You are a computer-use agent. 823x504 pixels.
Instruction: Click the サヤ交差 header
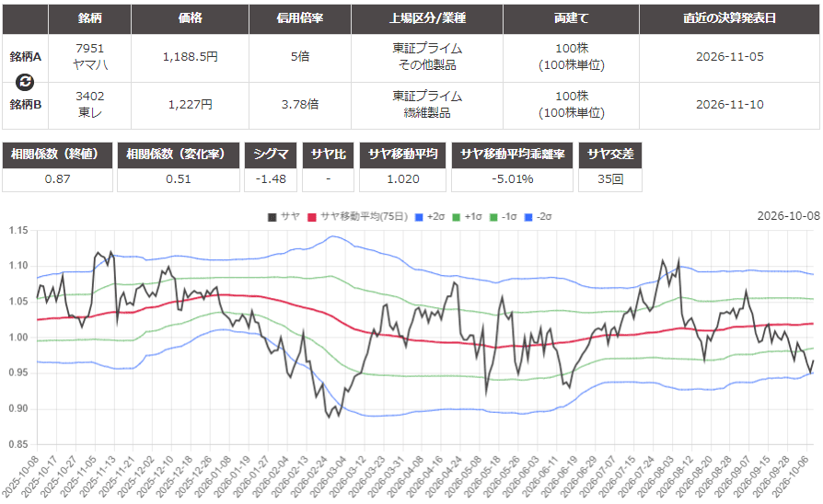(610, 155)
